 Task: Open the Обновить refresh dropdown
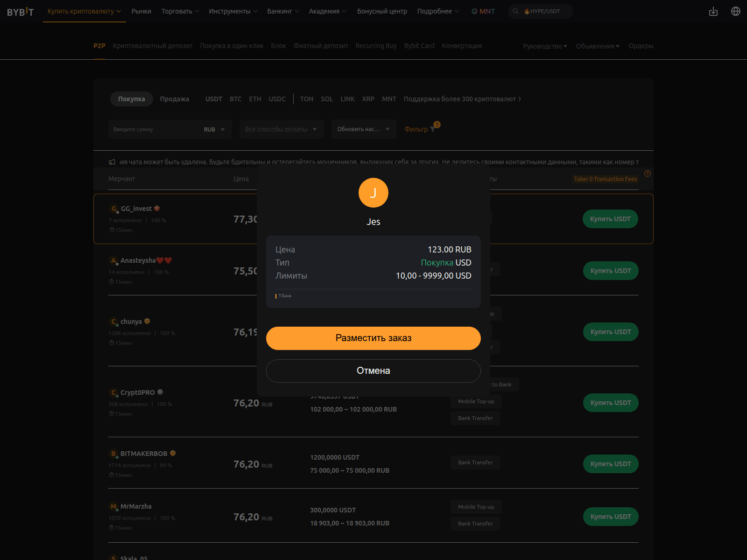(364, 129)
